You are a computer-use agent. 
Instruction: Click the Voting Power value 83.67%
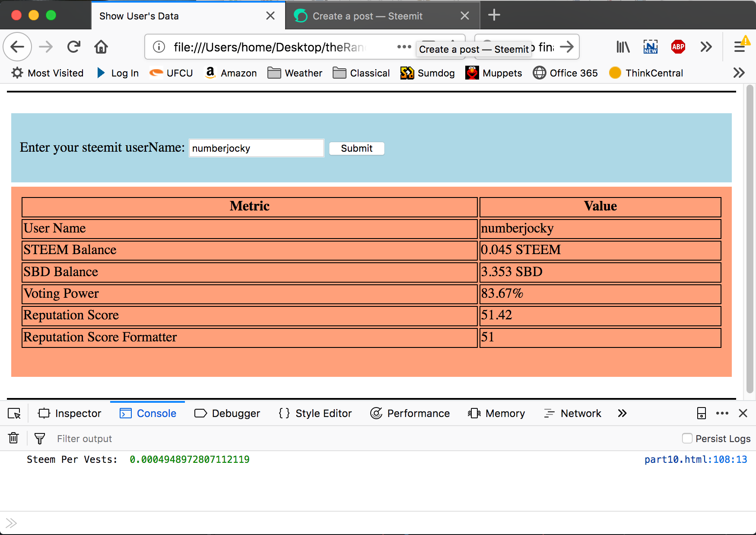coord(502,293)
